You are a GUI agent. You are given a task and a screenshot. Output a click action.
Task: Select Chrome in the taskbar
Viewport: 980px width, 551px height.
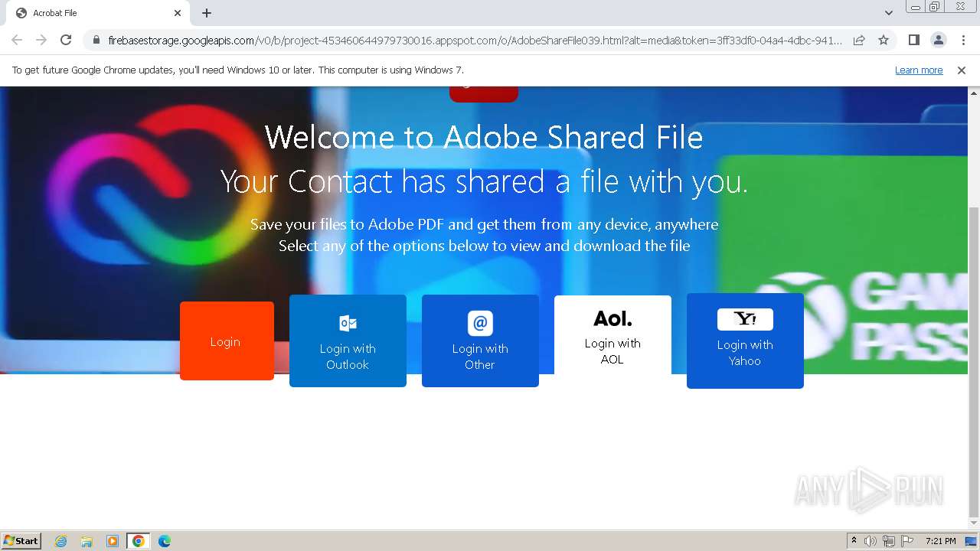click(139, 541)
